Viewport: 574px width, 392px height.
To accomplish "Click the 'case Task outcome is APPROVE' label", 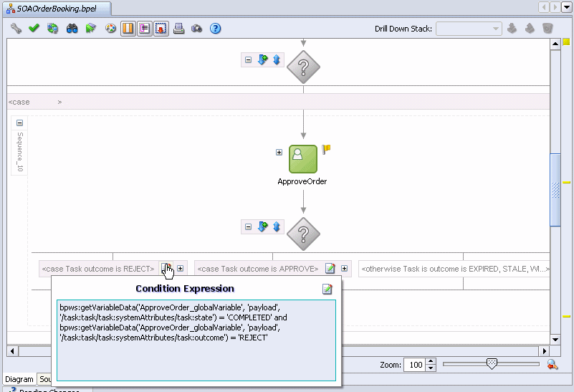I will 258,269.
